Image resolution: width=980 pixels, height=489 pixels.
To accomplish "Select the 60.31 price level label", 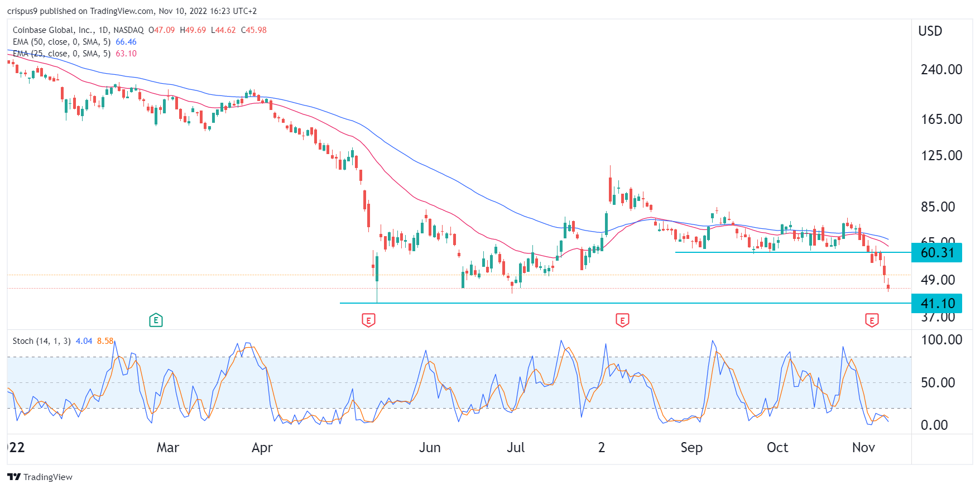I will click(937, 252).
